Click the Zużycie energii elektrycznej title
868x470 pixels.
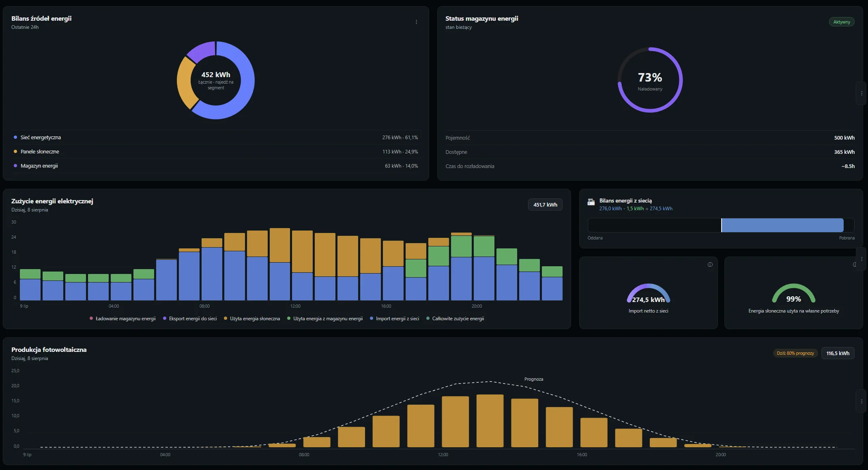click(52, 201)
